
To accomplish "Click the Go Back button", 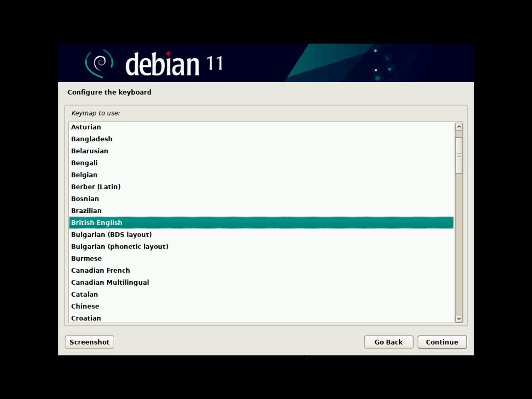I will (x=389, y=342).
